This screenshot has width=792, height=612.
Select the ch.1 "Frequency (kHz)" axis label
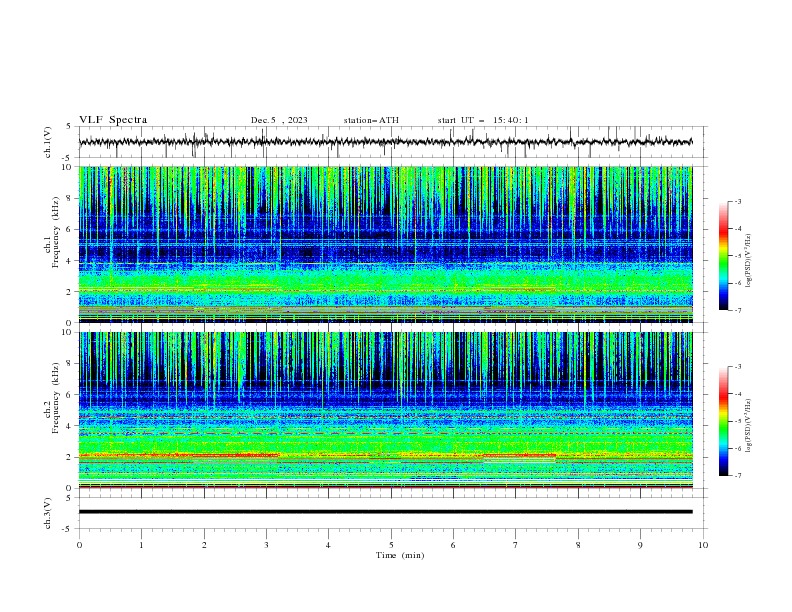[56, 232]
